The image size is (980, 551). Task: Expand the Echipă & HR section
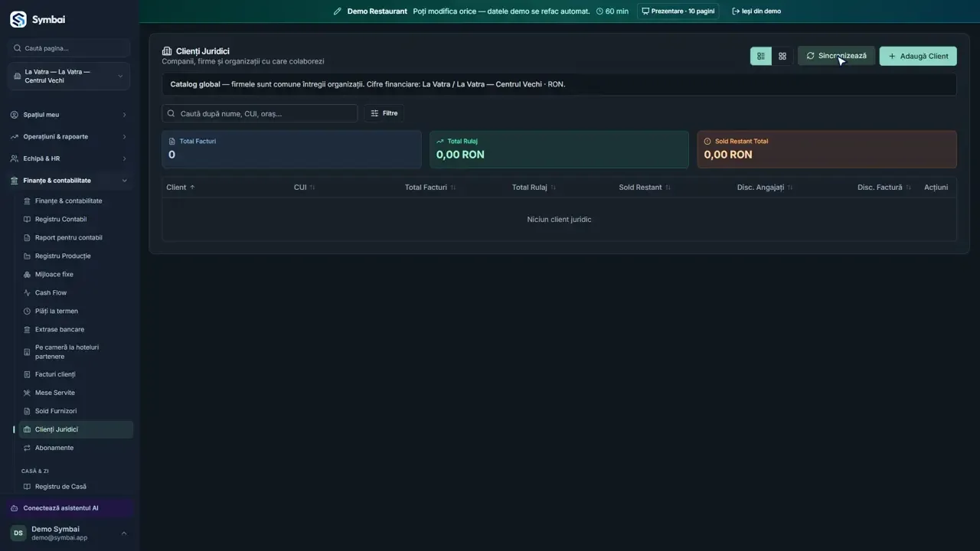coord(69,158)
